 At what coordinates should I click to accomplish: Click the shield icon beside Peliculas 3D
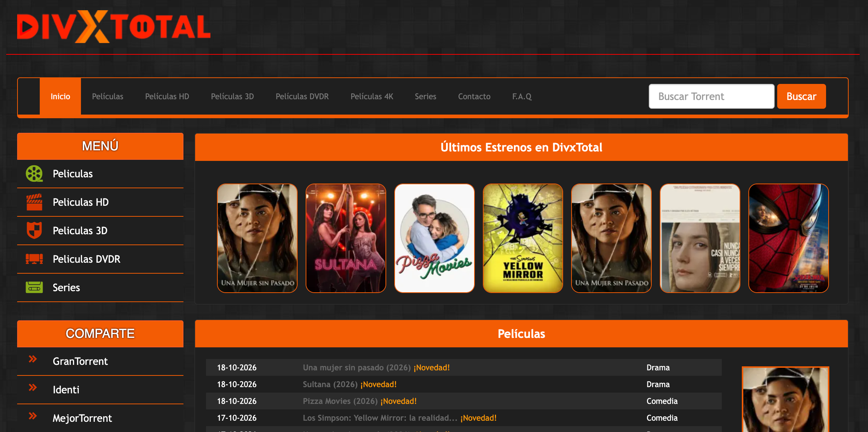coord(34,231)
